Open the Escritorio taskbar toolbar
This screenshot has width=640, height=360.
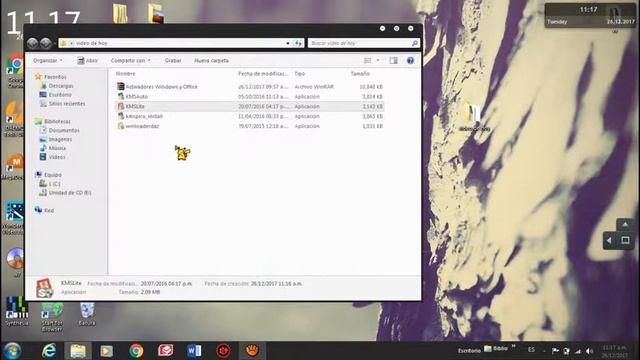pos(469,350)
